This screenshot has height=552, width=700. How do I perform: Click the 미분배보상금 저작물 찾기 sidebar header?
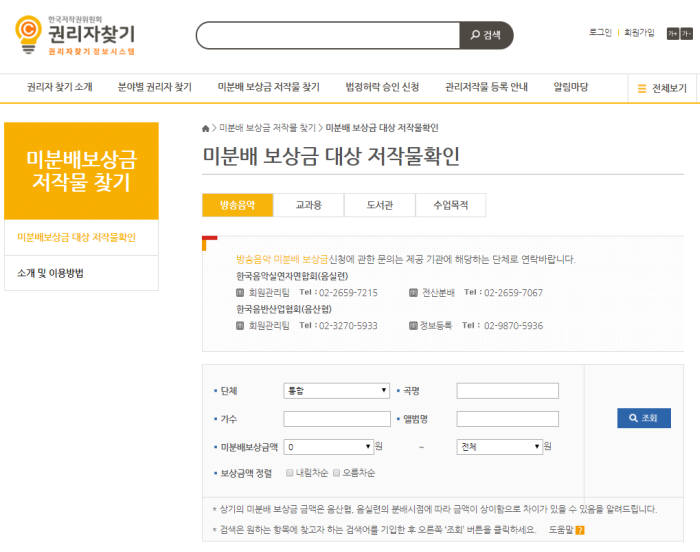(81, 171)
